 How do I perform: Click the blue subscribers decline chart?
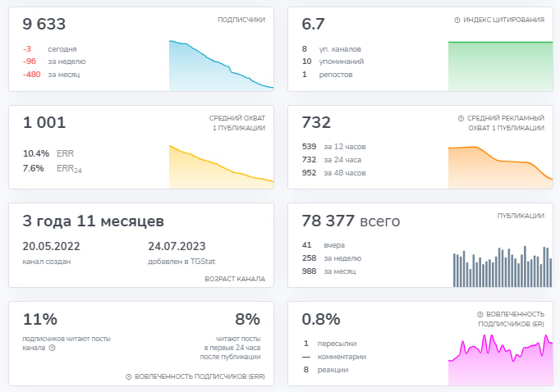[222, 66]
